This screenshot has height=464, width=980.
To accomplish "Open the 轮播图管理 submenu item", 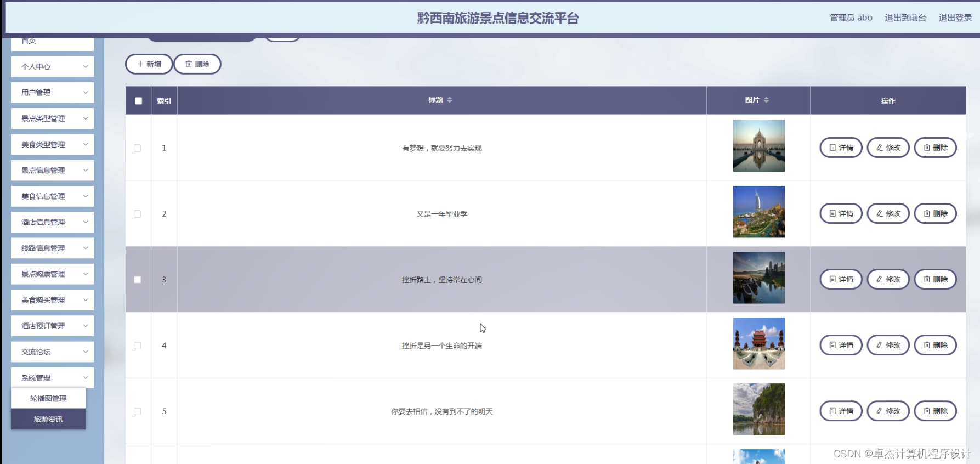I will 48,399.
